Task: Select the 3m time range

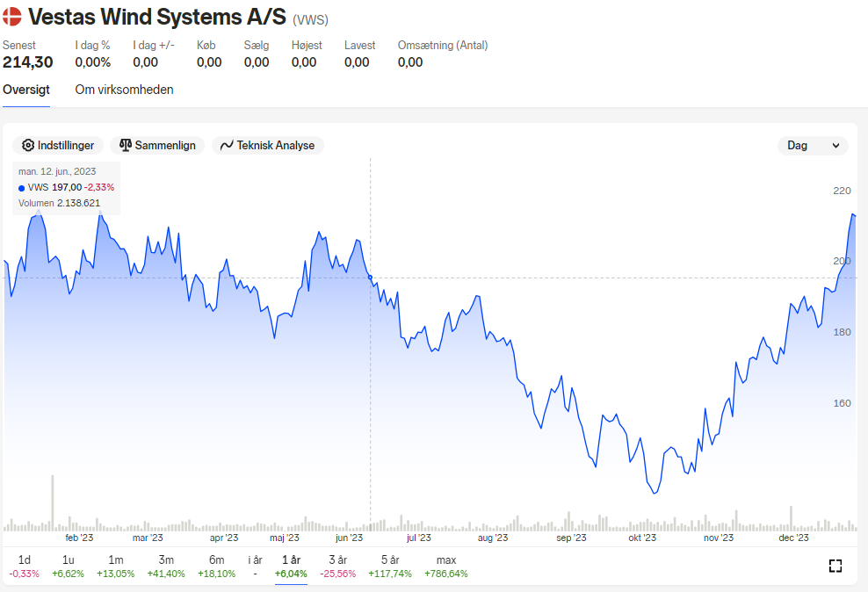Action: 166,566
